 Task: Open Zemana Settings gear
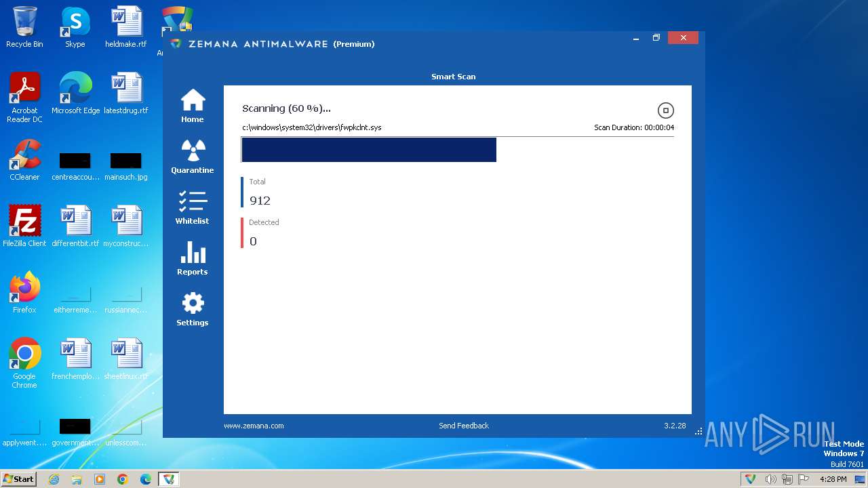click(193, 309)
